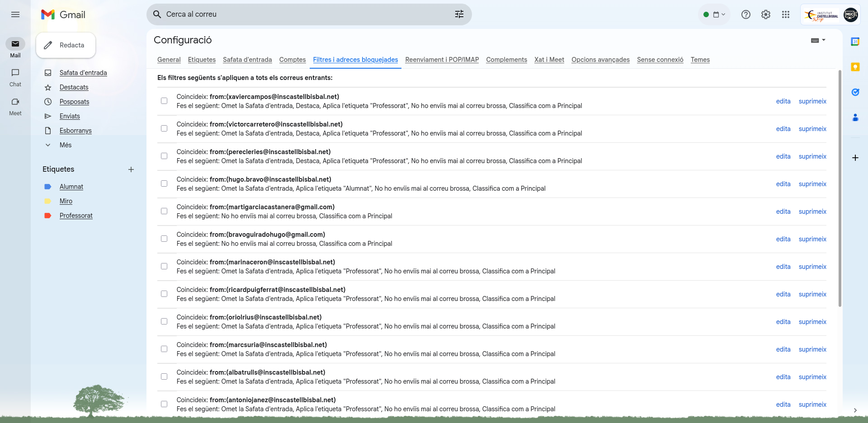
Task: Open the keyboard input tools dropdown
Action: [x=818, y=40]
